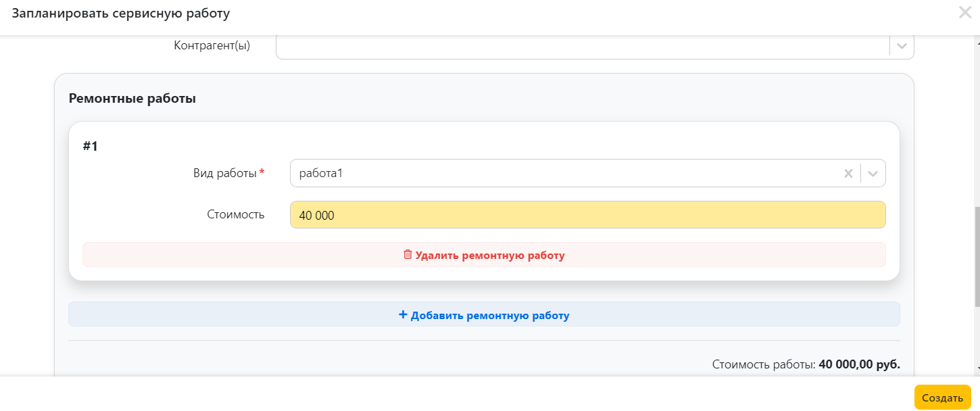Expand the Контрагент(ы) dropdown chevron
The width and height of the screenshot is (980, 411).
902,46
